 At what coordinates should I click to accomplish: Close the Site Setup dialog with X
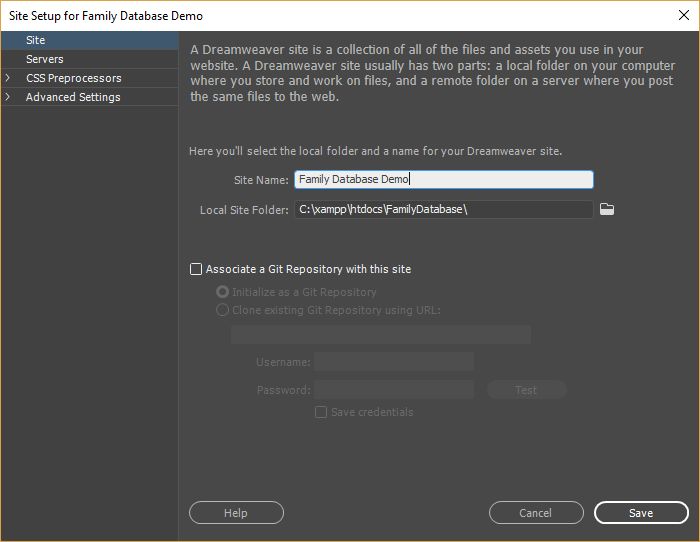[683, 15]
